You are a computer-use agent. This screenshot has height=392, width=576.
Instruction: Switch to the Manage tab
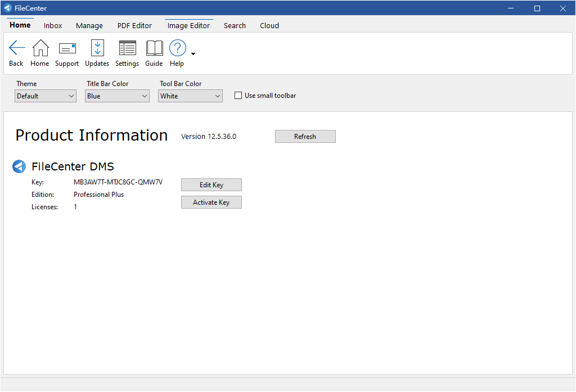(89, 26)
